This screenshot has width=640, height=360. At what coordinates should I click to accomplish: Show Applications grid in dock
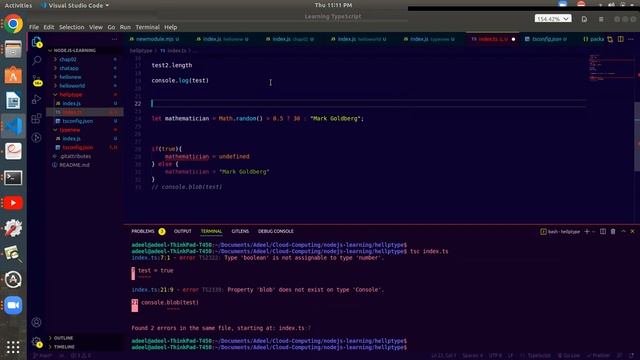click(13, 347)
